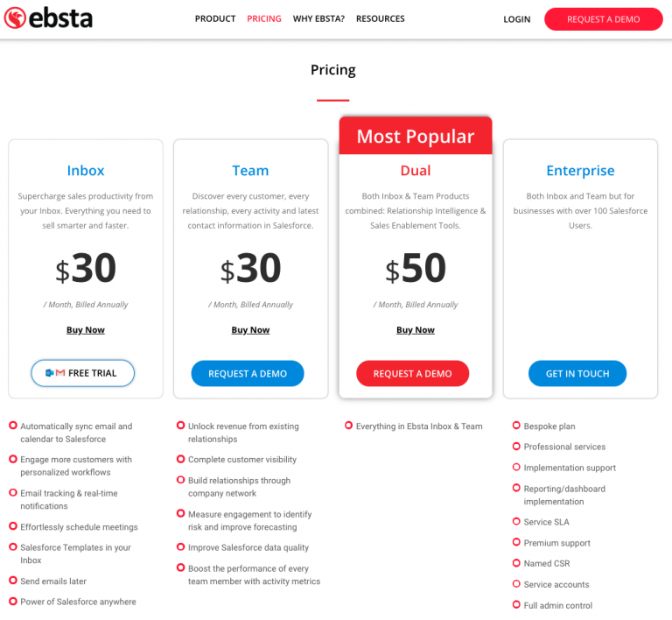
Task: Click the bullet beside Full admin control
Action: 516,605
